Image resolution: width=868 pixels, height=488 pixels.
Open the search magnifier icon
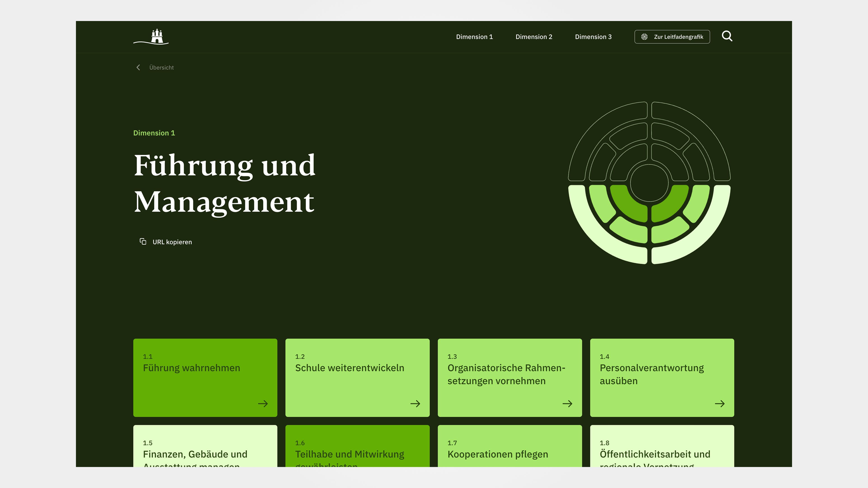click(727, 36)
